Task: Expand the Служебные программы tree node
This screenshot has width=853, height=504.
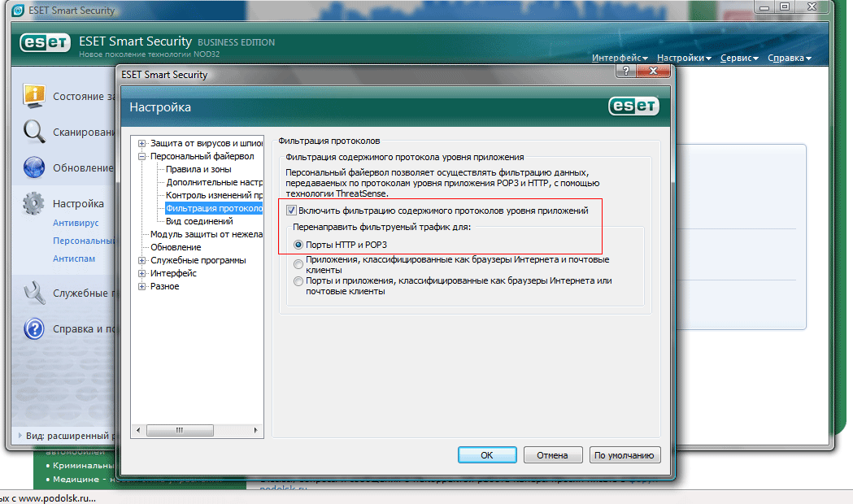Action: click(141, 260)
